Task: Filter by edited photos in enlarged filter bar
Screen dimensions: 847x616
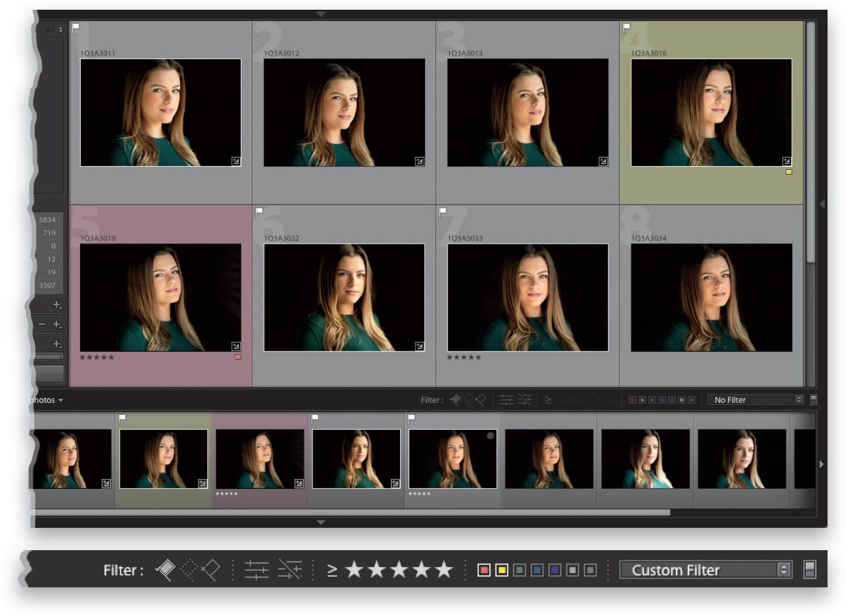Action: pos(256,570)
